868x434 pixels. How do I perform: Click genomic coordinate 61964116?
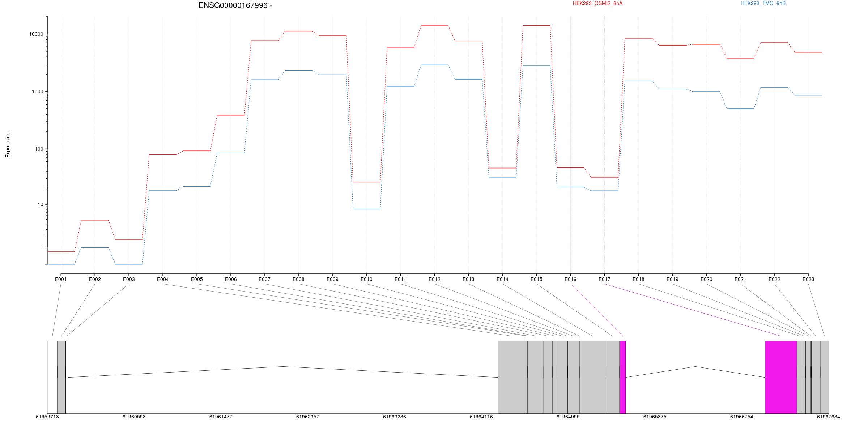click(481, 417)
